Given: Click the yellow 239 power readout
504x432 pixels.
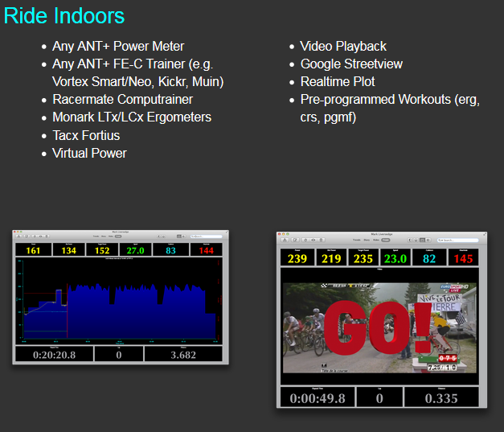Looking at the screenshot, I should [297, 258].
